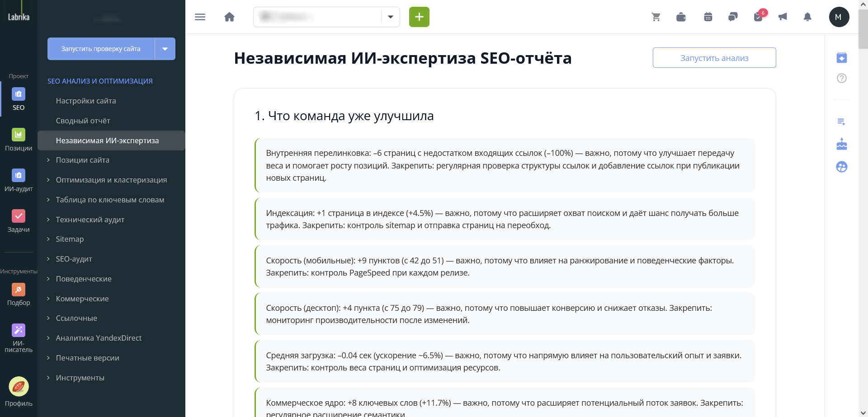Image resolution: width=868 pixels, height=417 pixels.
Task: Click the green plus add button
Action: tap(419, 17)
